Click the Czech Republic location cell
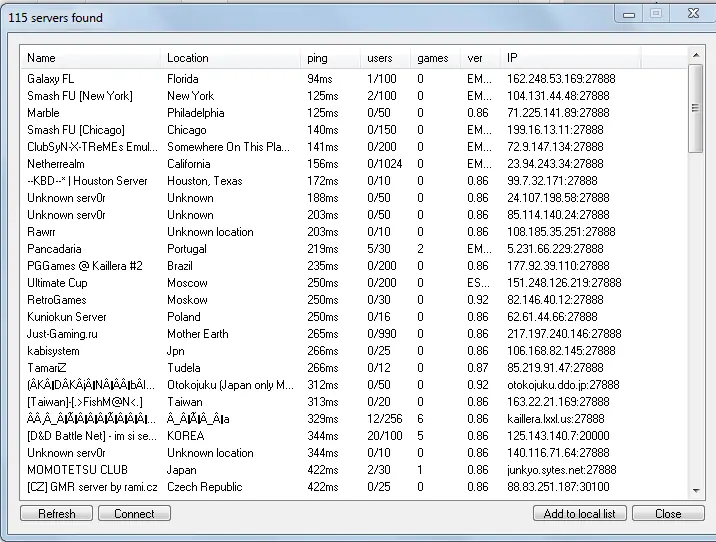This screenshot has height=542, width=716. [x=205, y=487]
